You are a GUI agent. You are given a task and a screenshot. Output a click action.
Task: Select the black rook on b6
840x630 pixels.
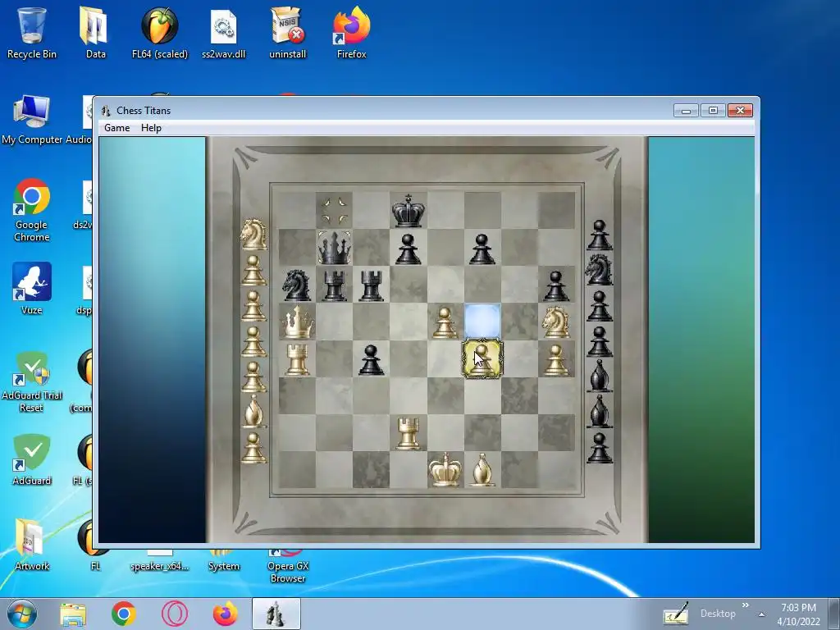(335, 285)
